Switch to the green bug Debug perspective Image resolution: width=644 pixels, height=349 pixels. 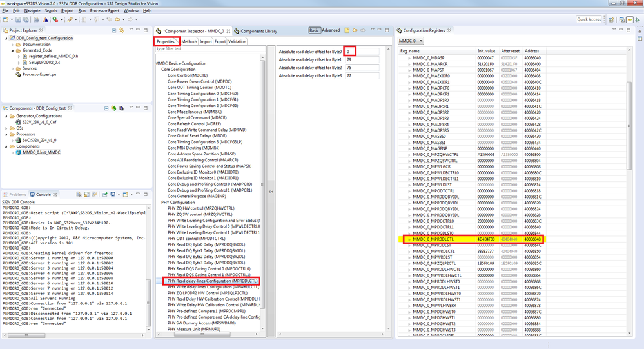pos(638,20)
